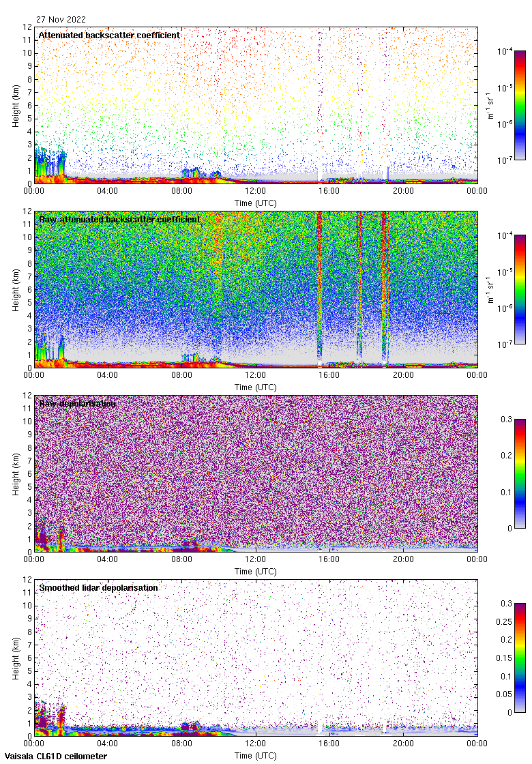Click the "Height (km)" label of the Smoothed lidar panel
The height and width of the screenshot is (764, 532).
[16, 658]
